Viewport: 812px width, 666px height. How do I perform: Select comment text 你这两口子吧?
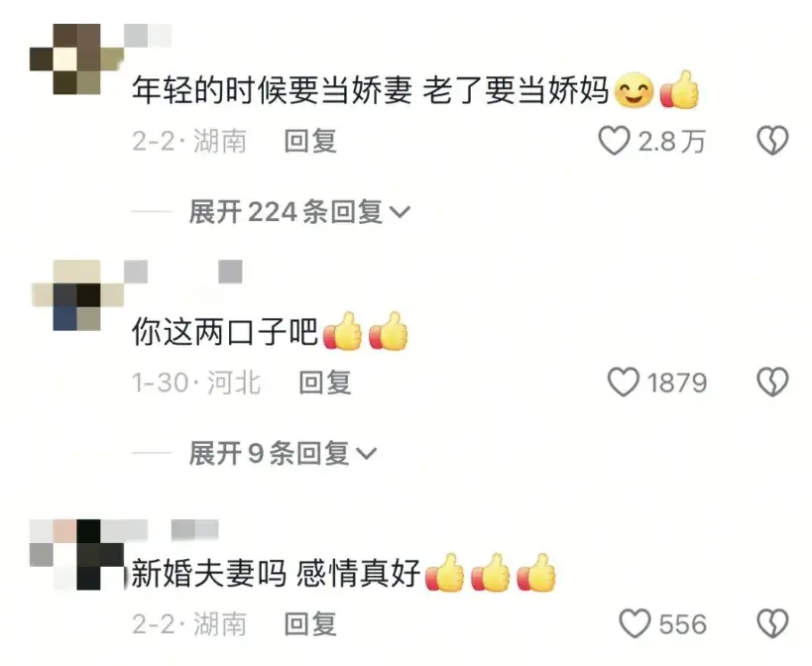click(x=225, y=332)
